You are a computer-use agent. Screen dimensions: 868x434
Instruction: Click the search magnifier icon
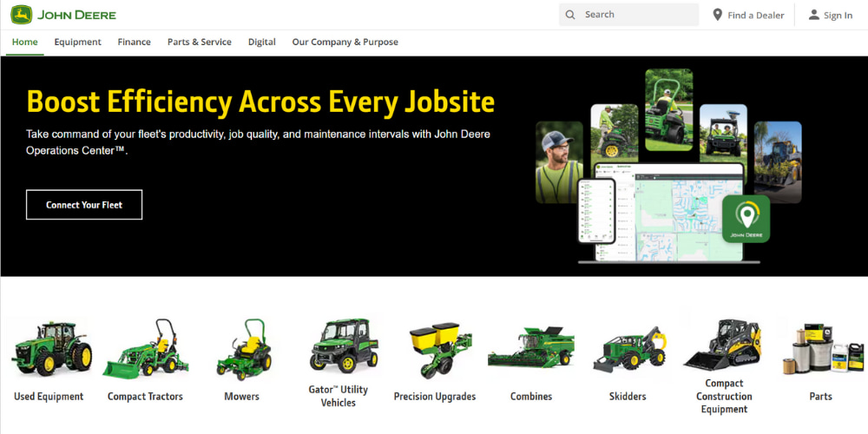[570, 15]
